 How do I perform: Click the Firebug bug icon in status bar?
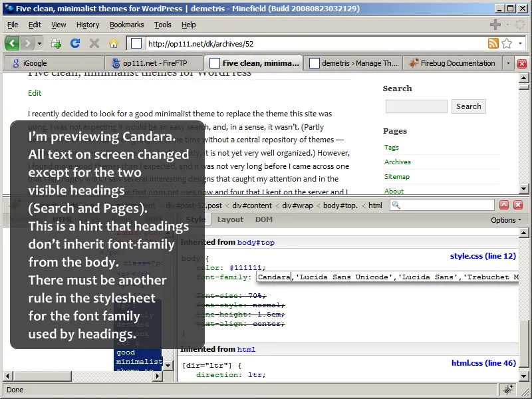(508, 390)
